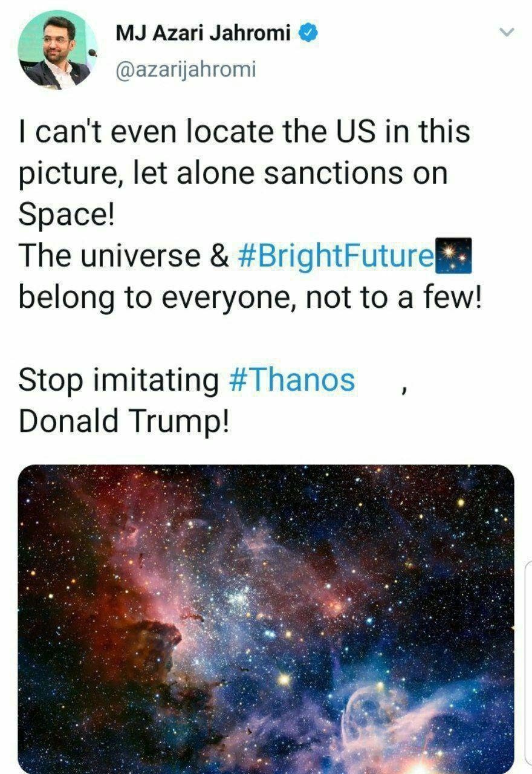Click the rounded panel edge at right

tap(528, 665)
